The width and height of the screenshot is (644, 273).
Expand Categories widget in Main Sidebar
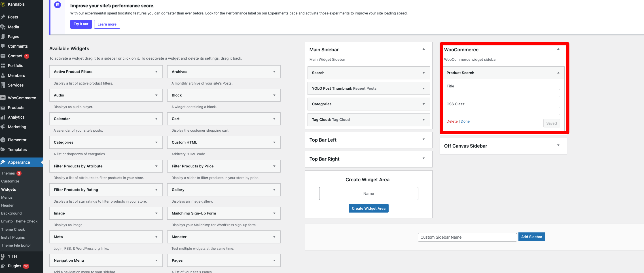coord(424,104)
